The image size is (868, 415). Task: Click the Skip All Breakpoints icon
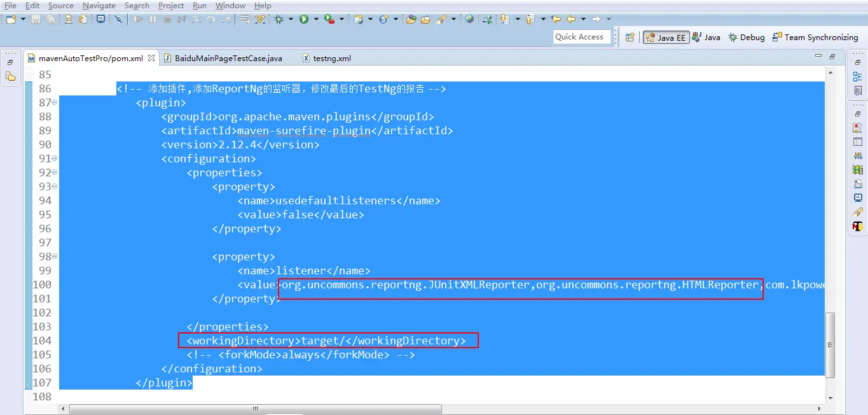[118, 19]
